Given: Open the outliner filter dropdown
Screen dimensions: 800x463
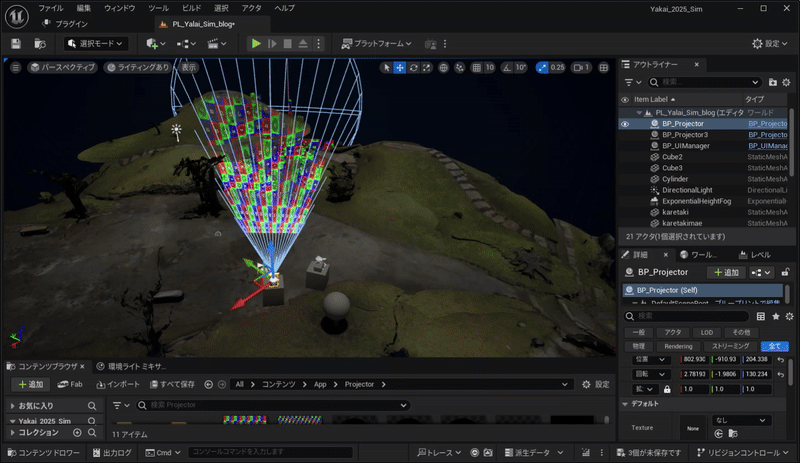Looking at the screenshot, I should pos(633,82).
